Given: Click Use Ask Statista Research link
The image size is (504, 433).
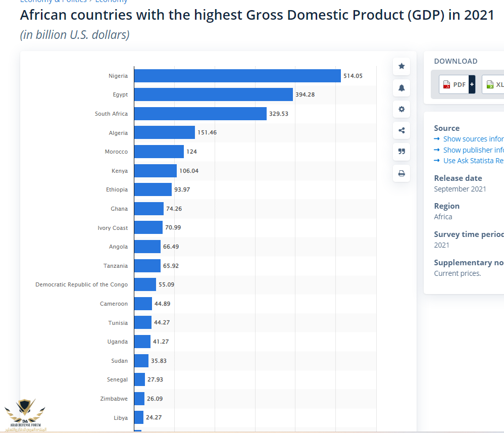Looking at the screenshot, I should [x=472, y=161].
